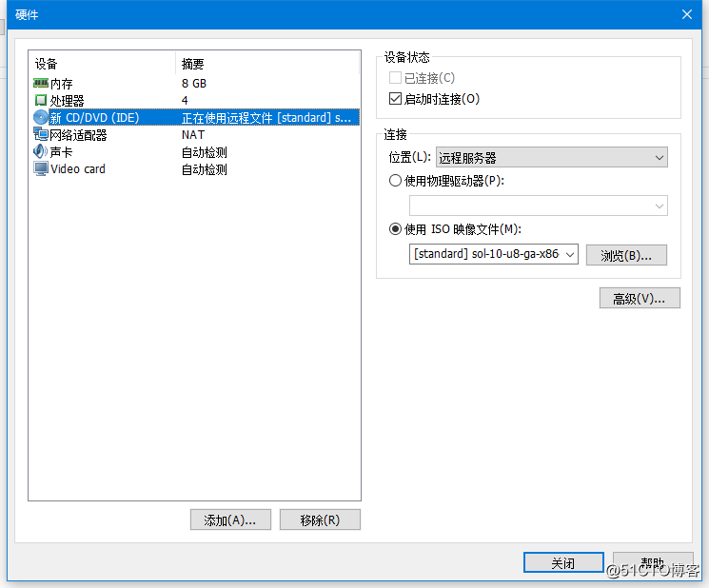Select the 声卡 row text
Image resolution: width=709 pixels, height=588 pixels.
pyautogui.click(x=62, y=152)
